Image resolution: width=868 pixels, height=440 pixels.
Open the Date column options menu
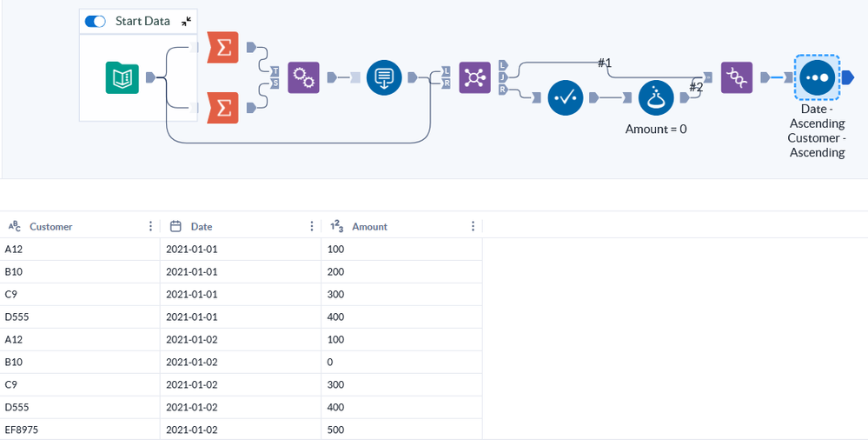click(x=312, y=226)
